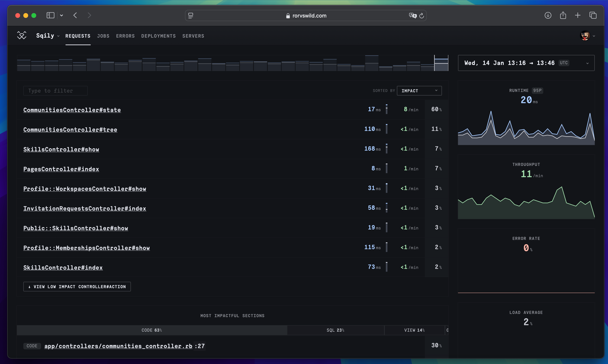Click the 95P badge next to Runtime
The width and height of the screenshot is (608, 364).
pyautogui.click(x=537, y=90)
